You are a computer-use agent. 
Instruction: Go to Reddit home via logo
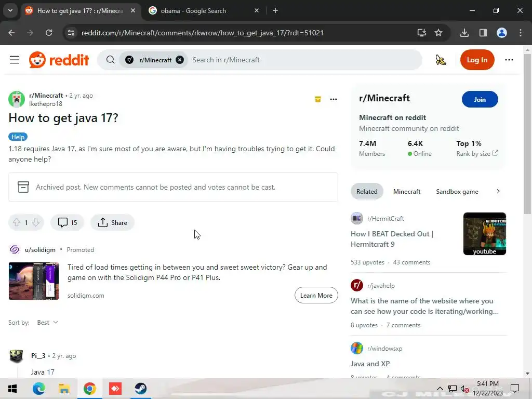[x=59, y=60]
